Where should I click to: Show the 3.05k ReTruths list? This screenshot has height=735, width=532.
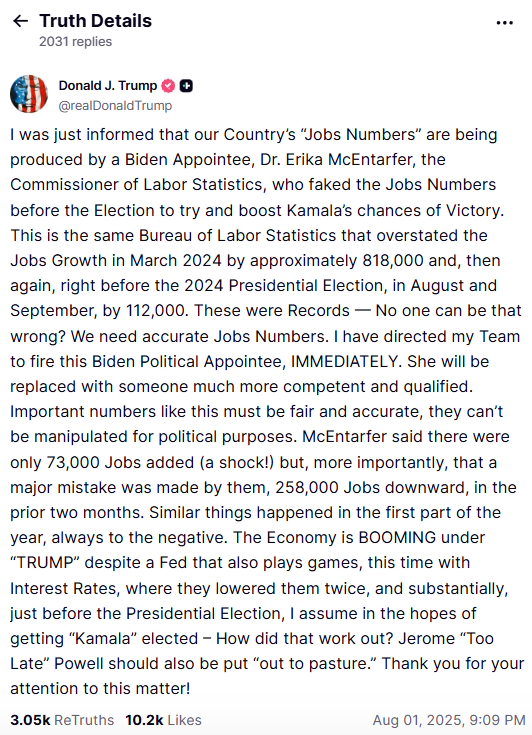click(62, 720)
